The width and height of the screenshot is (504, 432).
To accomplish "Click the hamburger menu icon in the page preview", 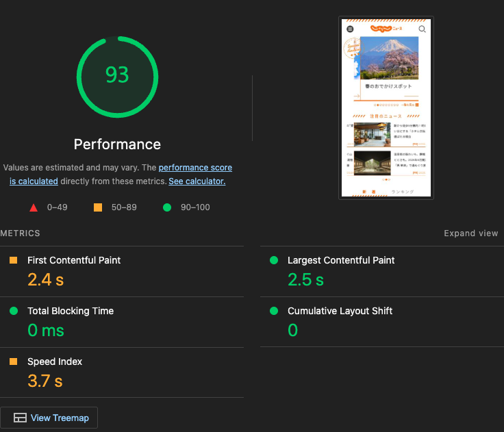I will tap(350, 29).
